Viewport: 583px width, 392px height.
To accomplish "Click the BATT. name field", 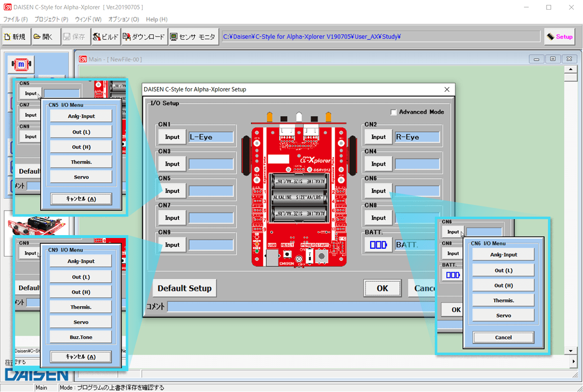I will point(417,245).
